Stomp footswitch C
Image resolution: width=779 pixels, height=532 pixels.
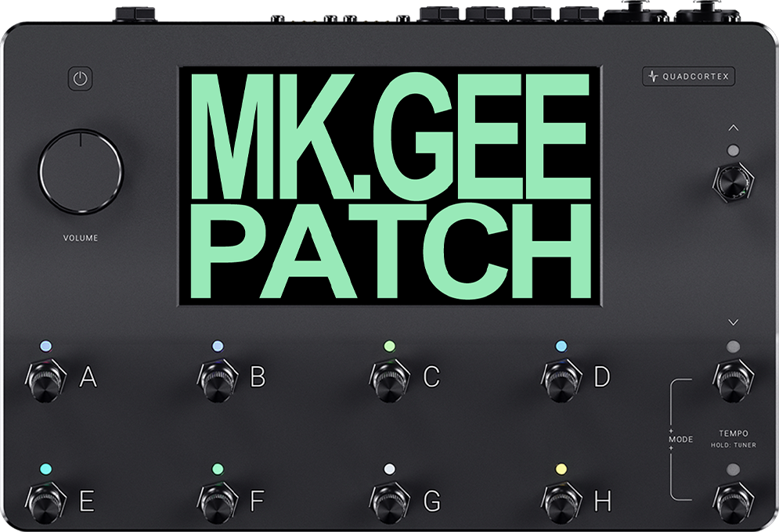(390, 381)
